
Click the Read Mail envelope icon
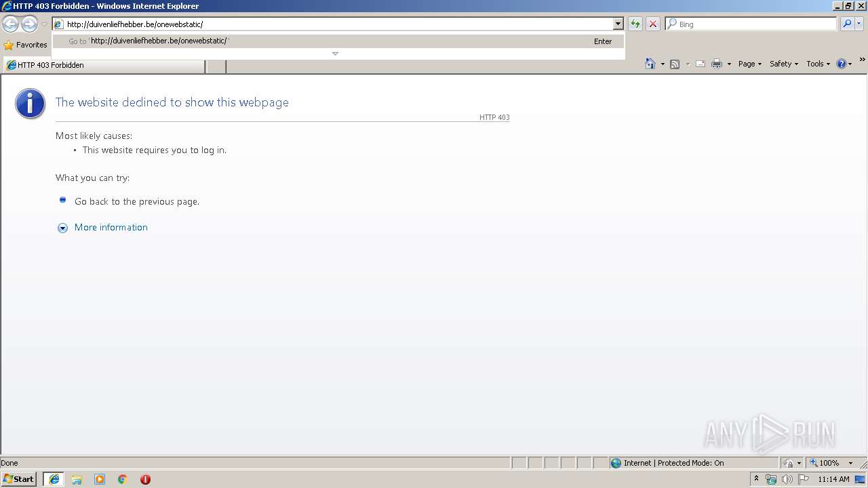click(701, 64)
